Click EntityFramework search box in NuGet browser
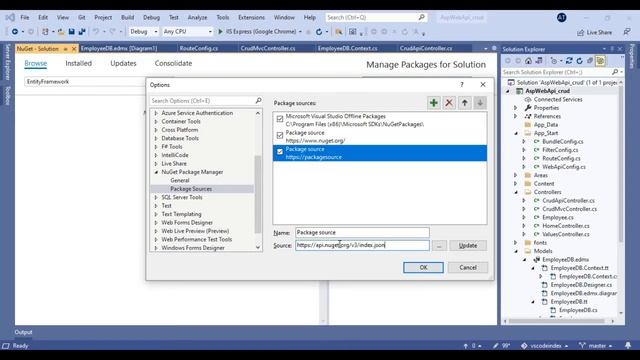This screenshot has height=360, width=640. click(85, 82)
